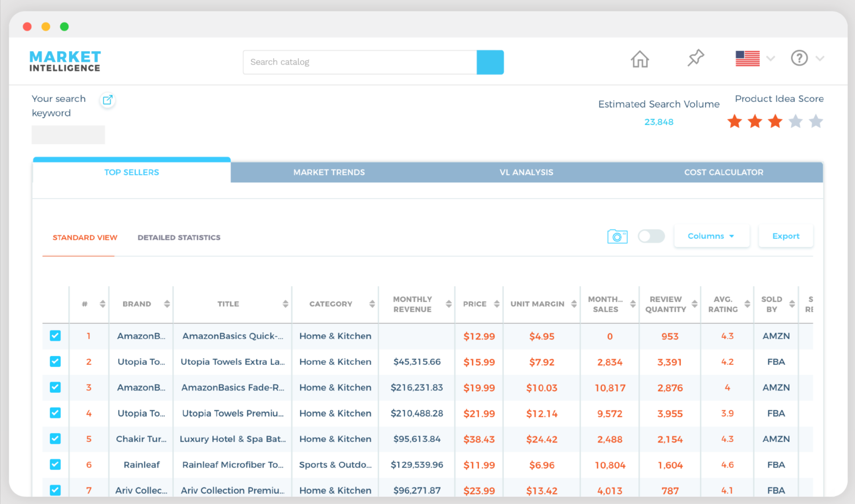Click the Export button
The width and height of the screenshot is (855, 504).
point(786,236)
